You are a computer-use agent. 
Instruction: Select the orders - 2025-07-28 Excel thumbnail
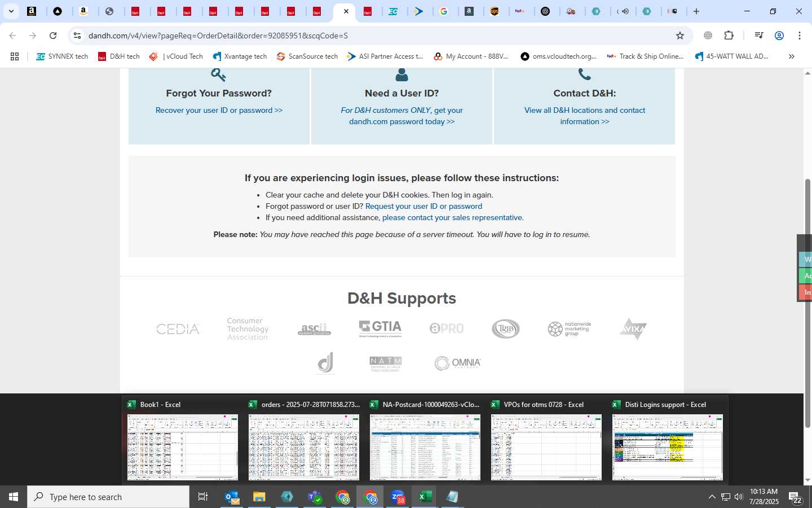click(303, 441)
